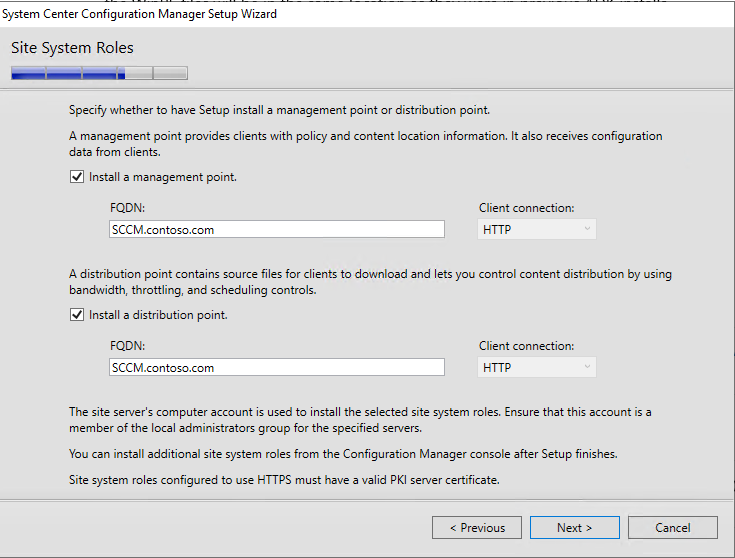Click the 'Install a management point.' label
Image resolution: width=735 pixels, height=558 pixels.
pos(163,177)
